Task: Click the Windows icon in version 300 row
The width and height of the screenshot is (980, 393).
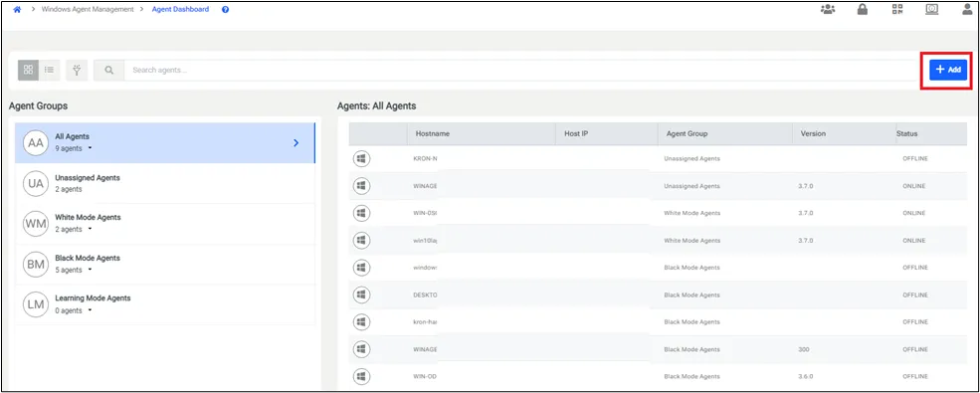Action: point(361,349)
